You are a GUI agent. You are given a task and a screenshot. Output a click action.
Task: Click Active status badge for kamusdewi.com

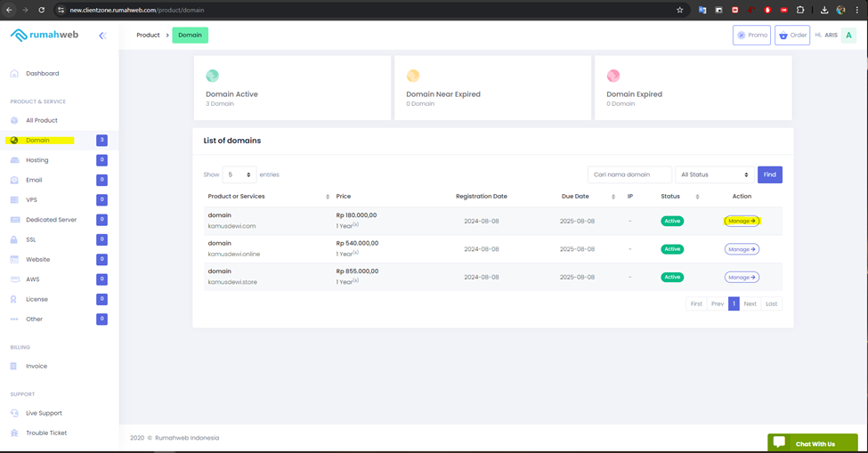pos(672,222)
